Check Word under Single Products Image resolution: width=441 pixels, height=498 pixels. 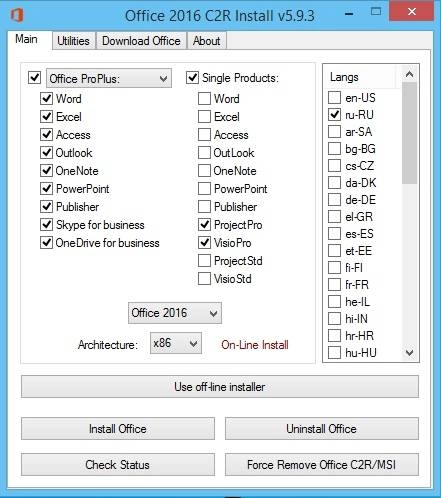[204, 98]
